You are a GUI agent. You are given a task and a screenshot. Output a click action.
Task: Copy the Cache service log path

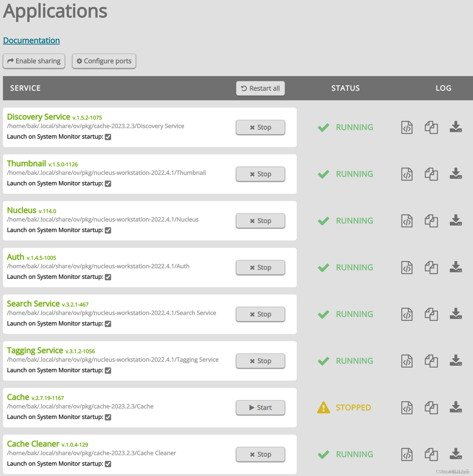coord(431,408)
